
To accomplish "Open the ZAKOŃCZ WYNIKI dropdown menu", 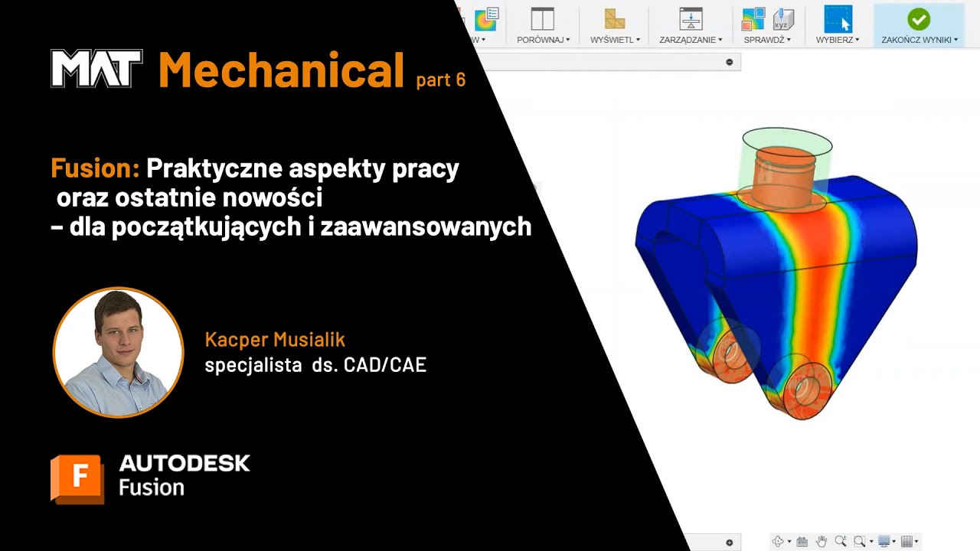I will pyautogui.click(x=920, y=39).
